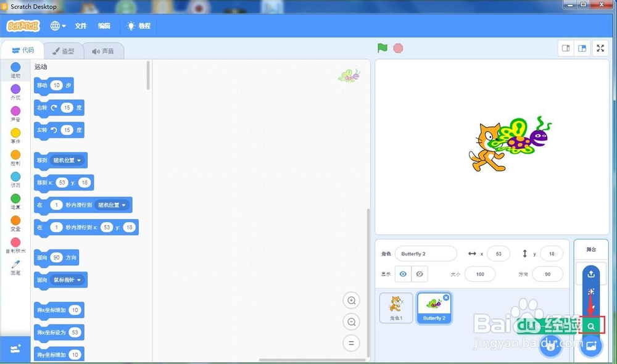Choose a backdrop with search icon
The image size is (617, 364).
pos(591,326)
